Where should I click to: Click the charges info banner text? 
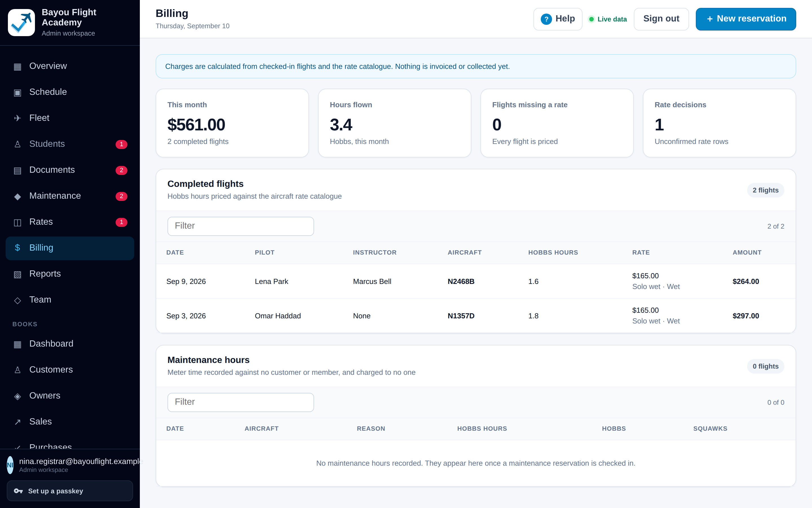coord(337,67)
